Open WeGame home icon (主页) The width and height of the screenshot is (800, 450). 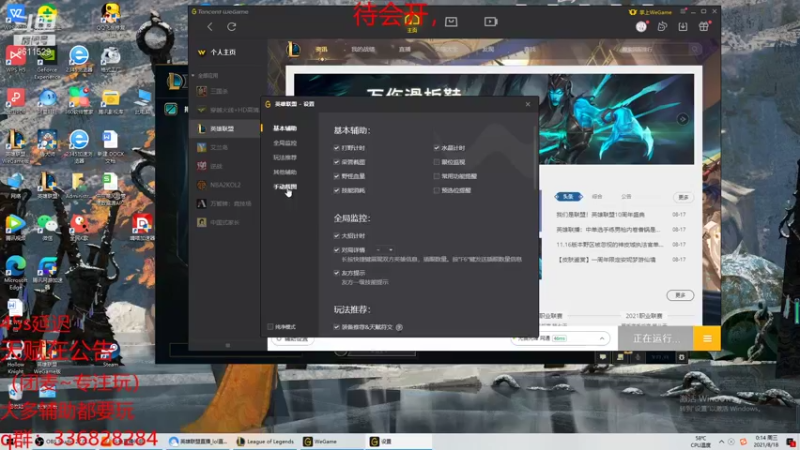412,22
